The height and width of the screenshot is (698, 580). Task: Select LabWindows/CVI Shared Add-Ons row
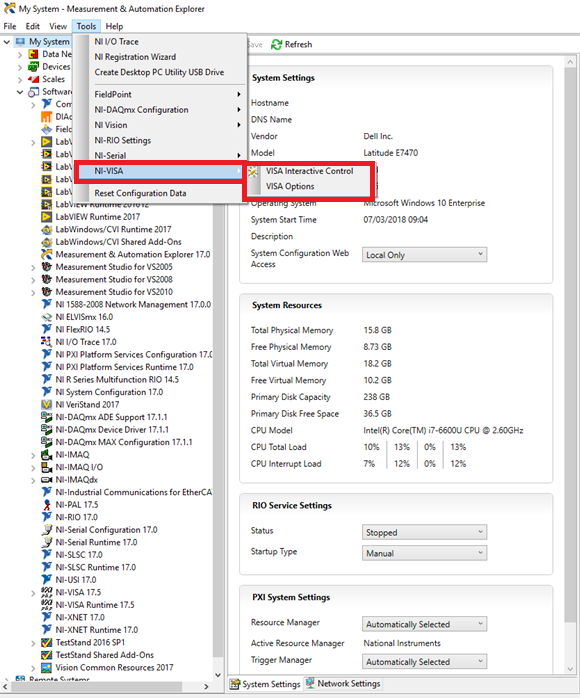pyautogui.click(x=118, y=242)
